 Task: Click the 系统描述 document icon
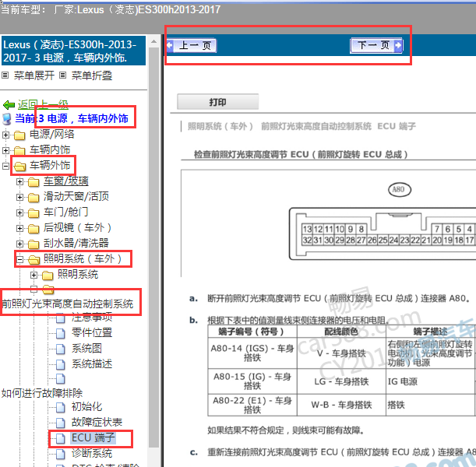(x=61, y=364)
